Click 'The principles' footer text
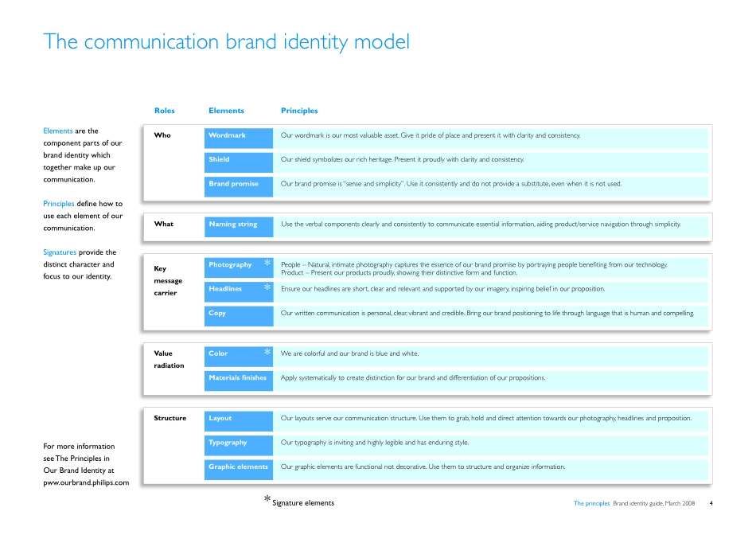This screenshot has width=756, height=535. pyautogui.click(x=591, y=503)
